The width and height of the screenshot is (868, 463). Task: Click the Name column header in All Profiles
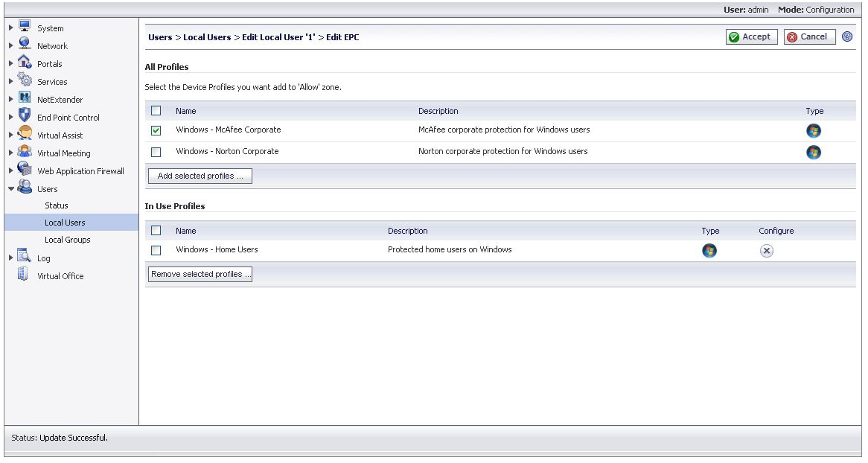pos(186,111)
